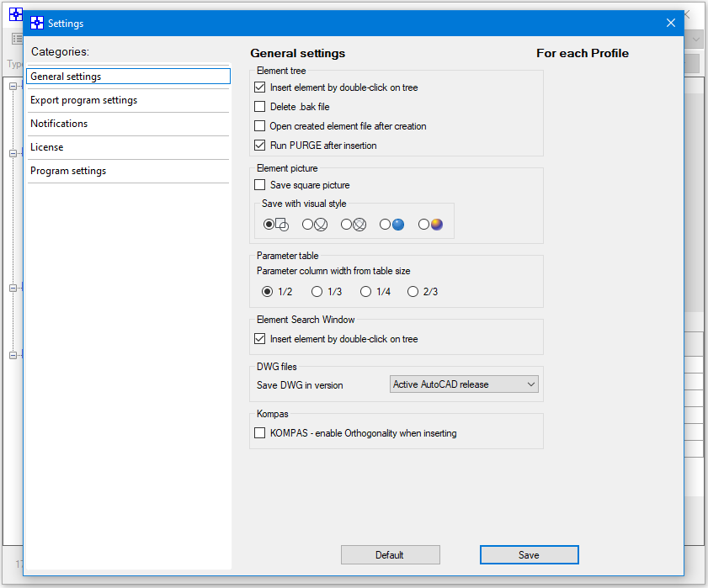Enable KOMPAS Orthogonality when inserting

259,432
